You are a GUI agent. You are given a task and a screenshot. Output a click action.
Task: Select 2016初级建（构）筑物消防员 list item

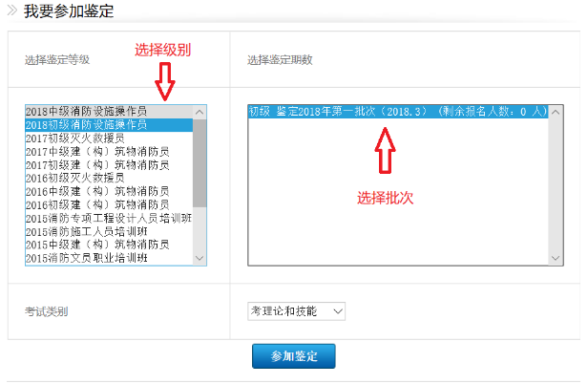pos(96,204)
